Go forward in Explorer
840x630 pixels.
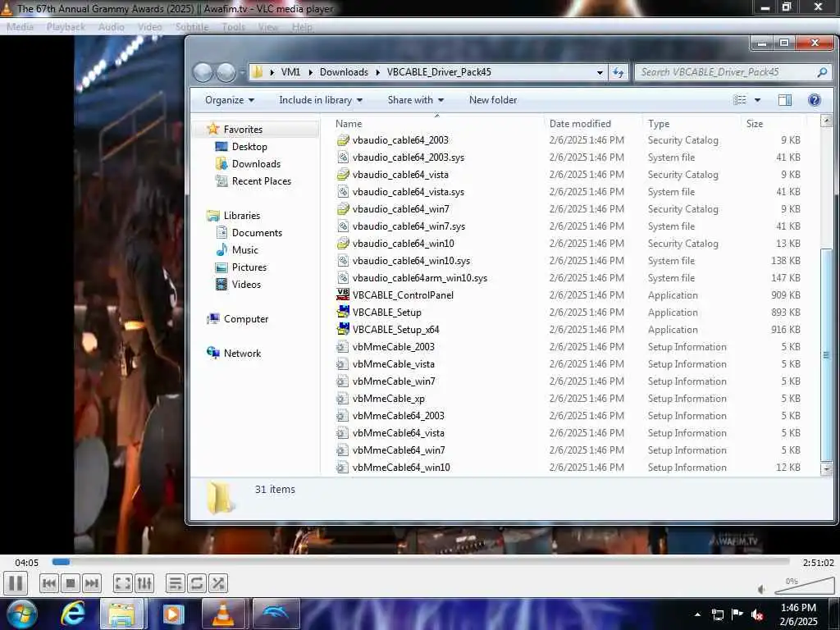click(x=226, y=72)
